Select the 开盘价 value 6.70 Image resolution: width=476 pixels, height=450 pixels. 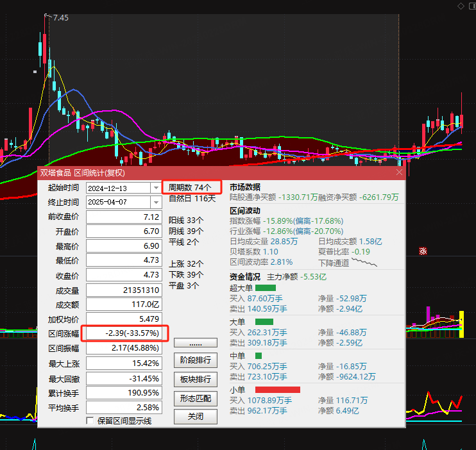pyautogui.click(x=124, y=231)
